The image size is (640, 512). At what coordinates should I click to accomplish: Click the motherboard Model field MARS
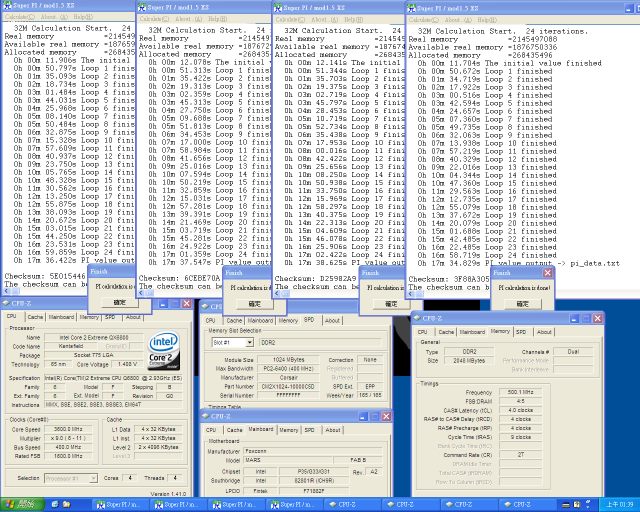click(x=288, y=460)
